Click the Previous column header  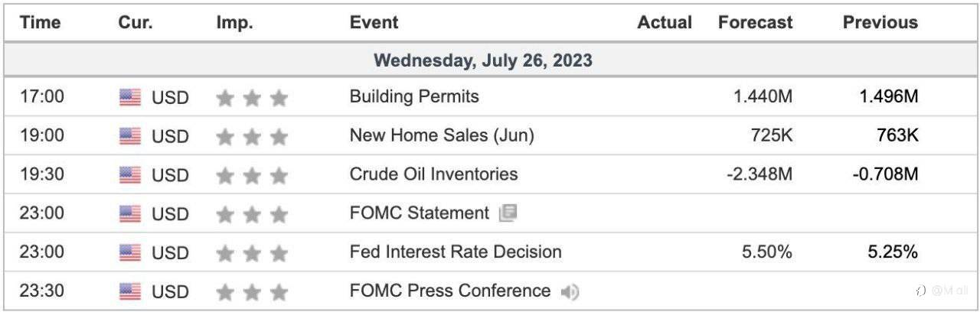(880, 22)
